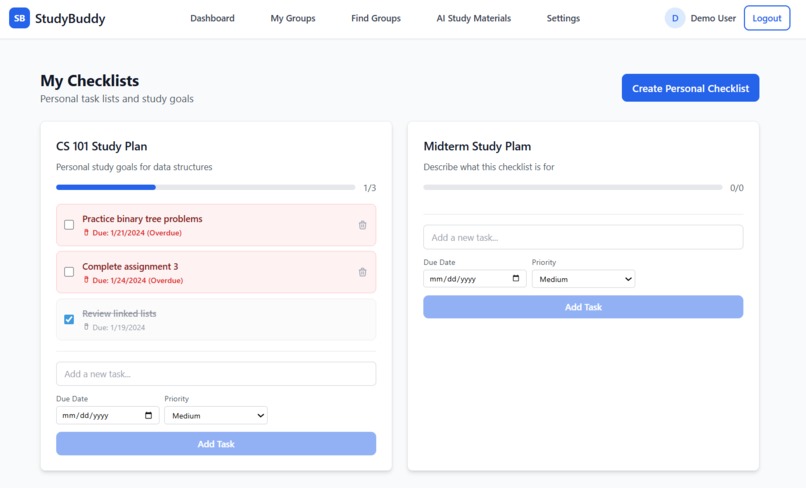The height and width of the screenshot is (488, 806).
Task: Check the Complete assignment 3 checkbox
Action: tap(69, 272)
